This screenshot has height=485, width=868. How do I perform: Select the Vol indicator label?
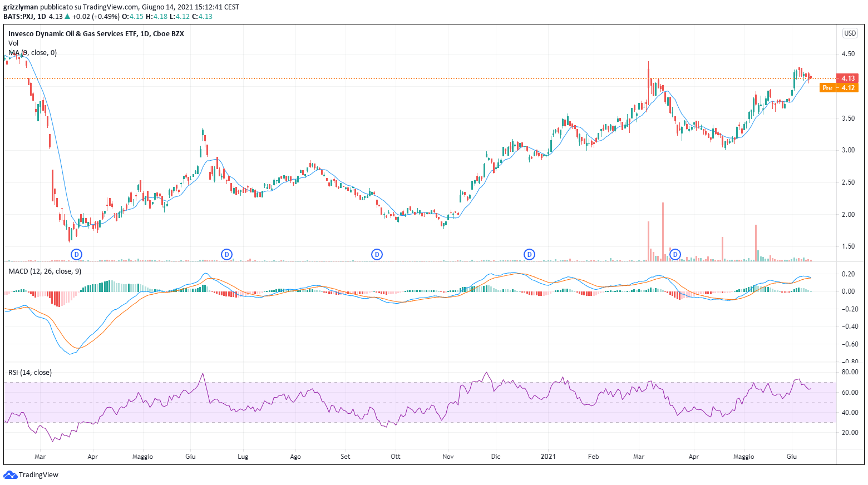[x=13, y=43]
